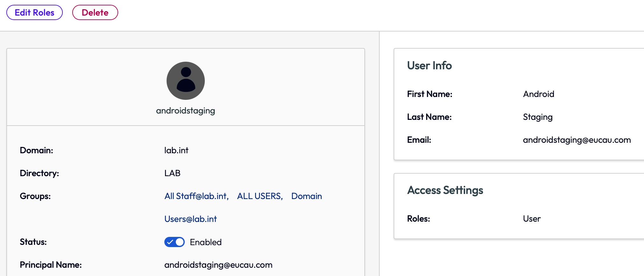
Task: Click the Edit Roles button
Action: (x=34, y=13)
